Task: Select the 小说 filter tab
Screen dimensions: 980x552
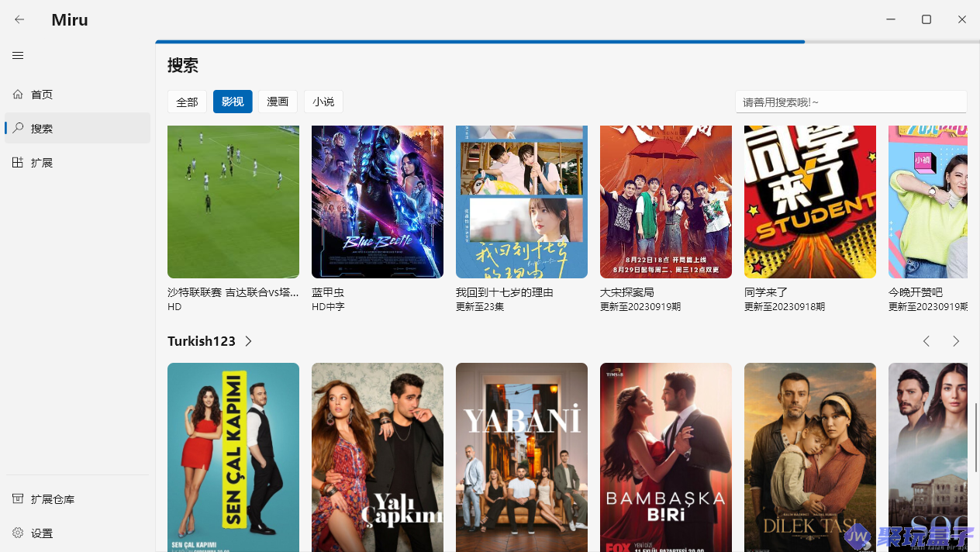Action: pyautogui.click(x=323, y=102)
